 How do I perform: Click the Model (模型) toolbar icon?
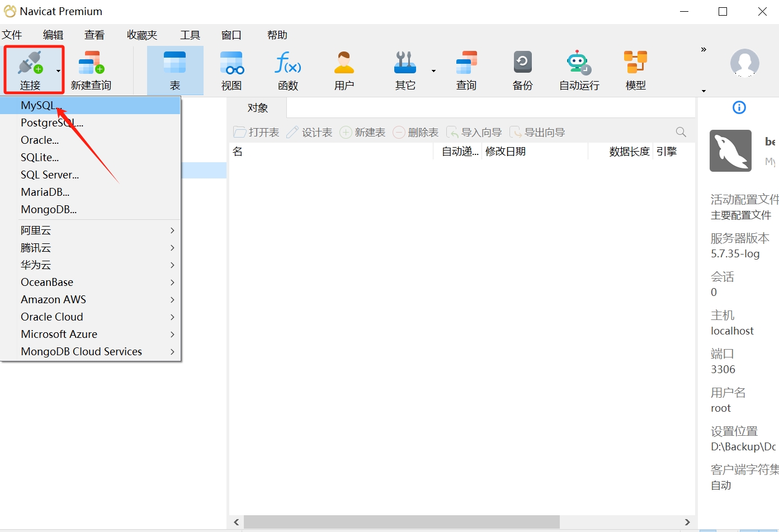[635, 63]
